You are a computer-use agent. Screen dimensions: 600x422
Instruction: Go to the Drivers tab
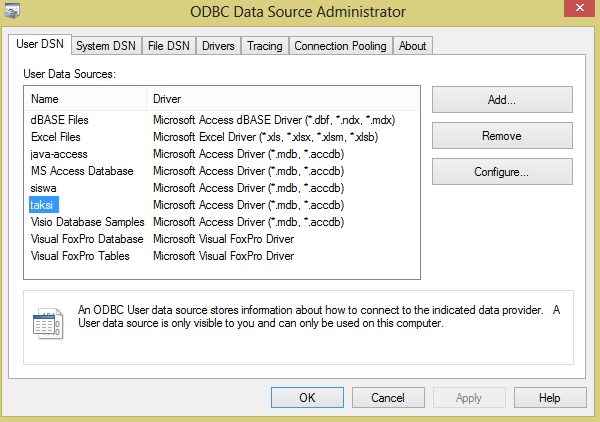(218, 46)
